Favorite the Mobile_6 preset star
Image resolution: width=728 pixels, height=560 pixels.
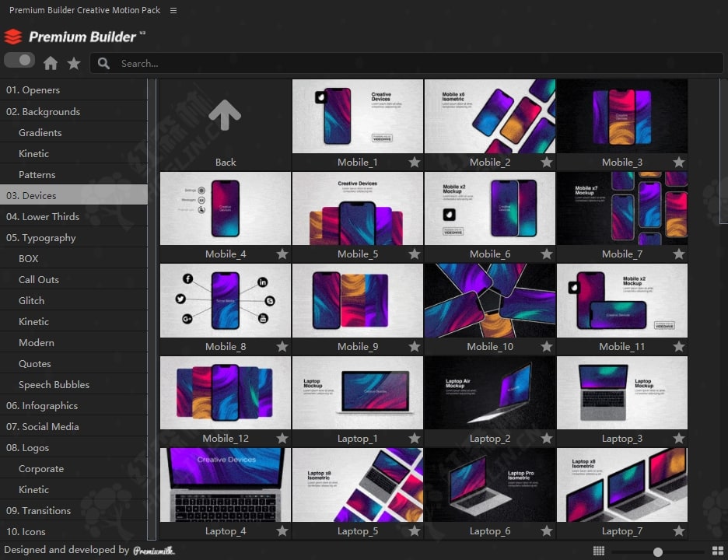(547, 254)
